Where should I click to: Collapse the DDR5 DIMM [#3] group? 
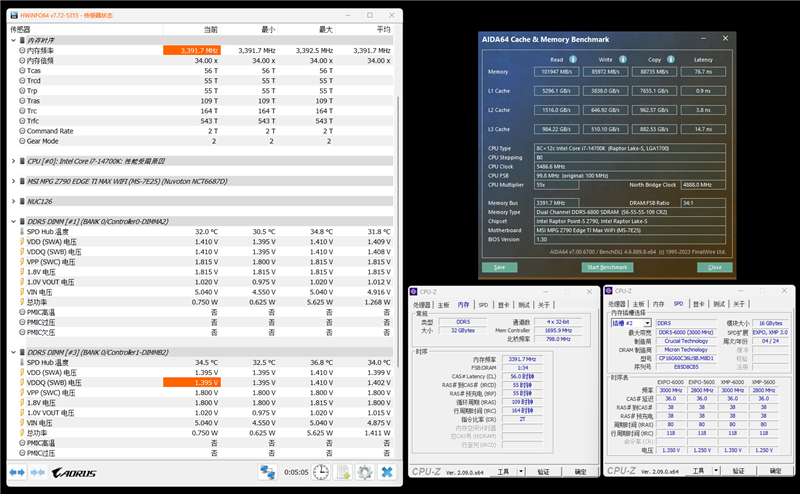(x=13, y=353)
